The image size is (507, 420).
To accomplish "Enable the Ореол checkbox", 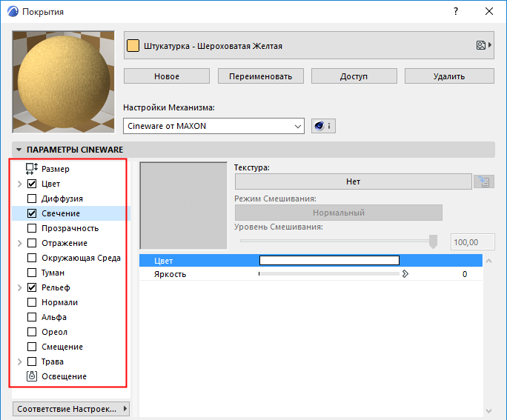I will pos(32,332).
